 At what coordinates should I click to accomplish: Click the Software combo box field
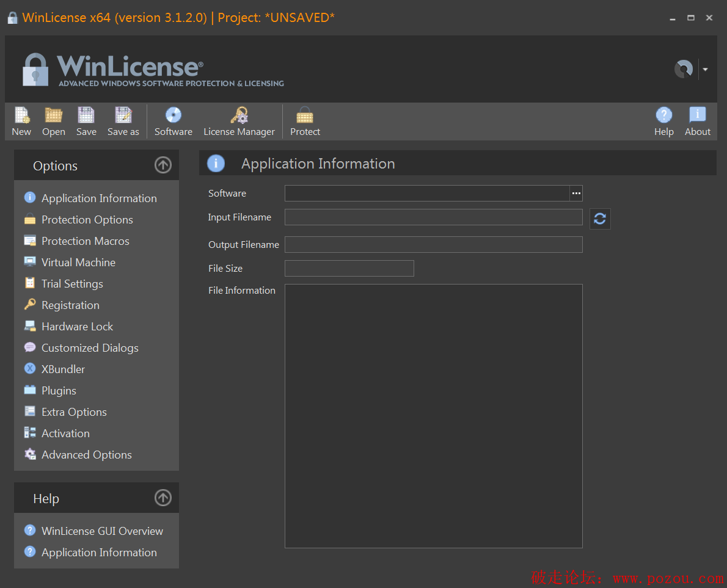click(427, 193)
